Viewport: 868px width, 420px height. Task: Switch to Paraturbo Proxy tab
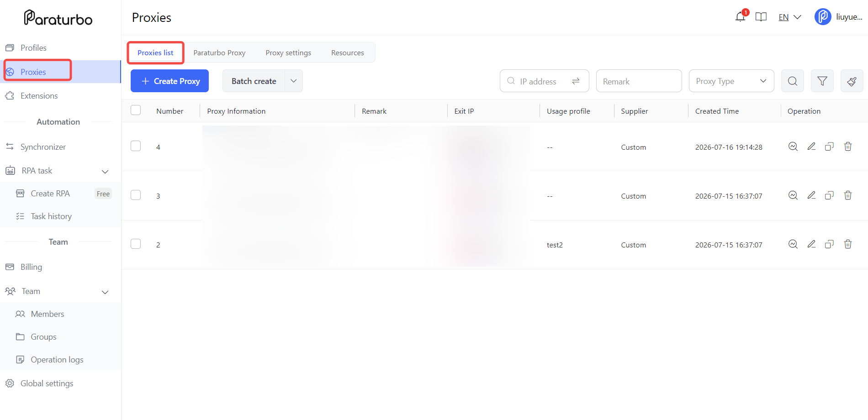219,52
